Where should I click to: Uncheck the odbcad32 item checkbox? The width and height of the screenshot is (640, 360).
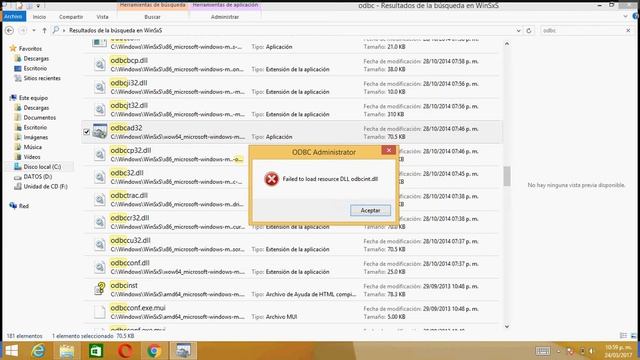tap(87, 132)
